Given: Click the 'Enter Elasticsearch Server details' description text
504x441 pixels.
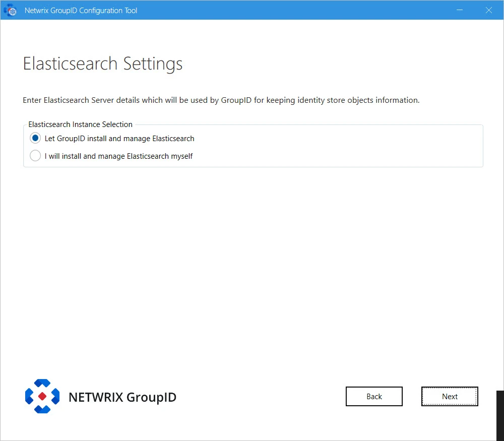Looking at the screenshot, I should coord(221,100).
